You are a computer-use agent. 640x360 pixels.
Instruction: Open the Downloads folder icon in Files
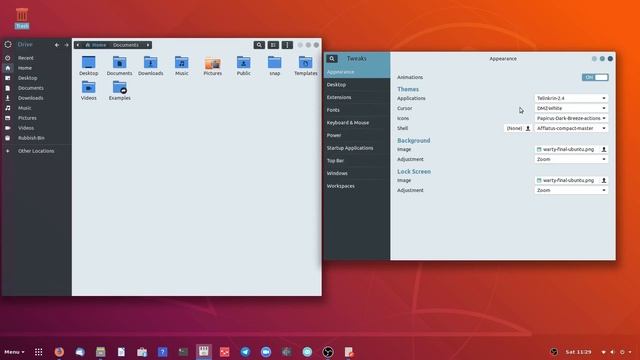pos(151,66)
